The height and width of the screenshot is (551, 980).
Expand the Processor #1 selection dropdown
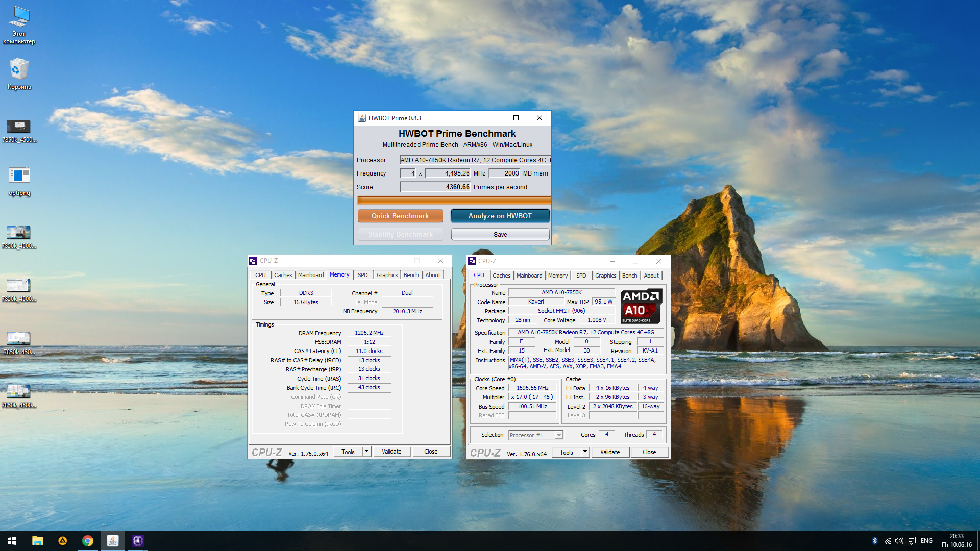(559, 435)
